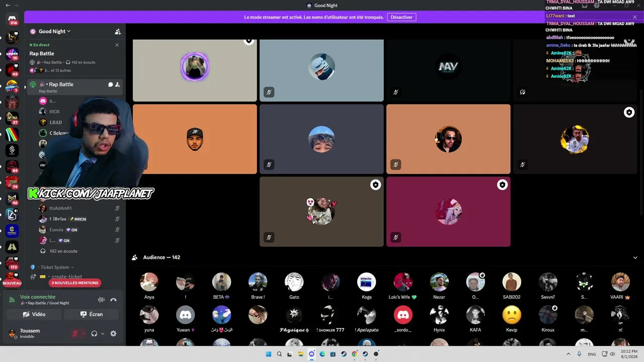Toggle headphone deafen in user panel
Screen dimensions: 644x362
(x=94, y=333)
